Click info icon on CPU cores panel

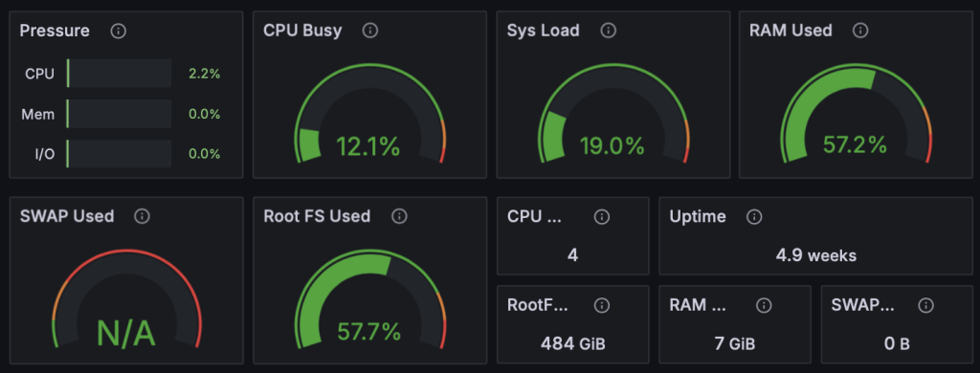[602, 217]
